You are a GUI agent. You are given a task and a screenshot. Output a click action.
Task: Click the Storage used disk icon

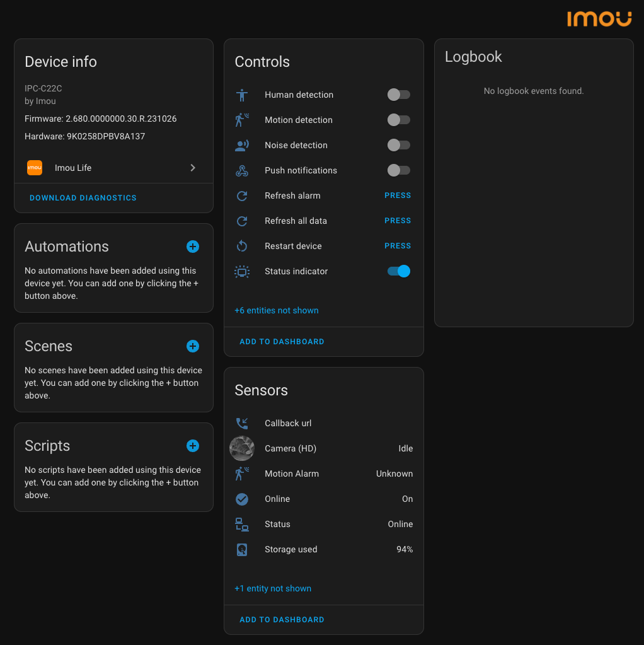242,550
